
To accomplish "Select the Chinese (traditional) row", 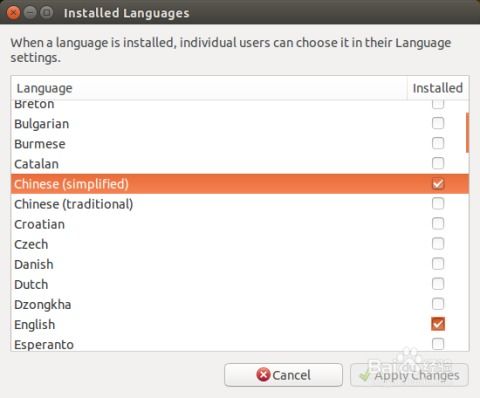I will 240,204.
